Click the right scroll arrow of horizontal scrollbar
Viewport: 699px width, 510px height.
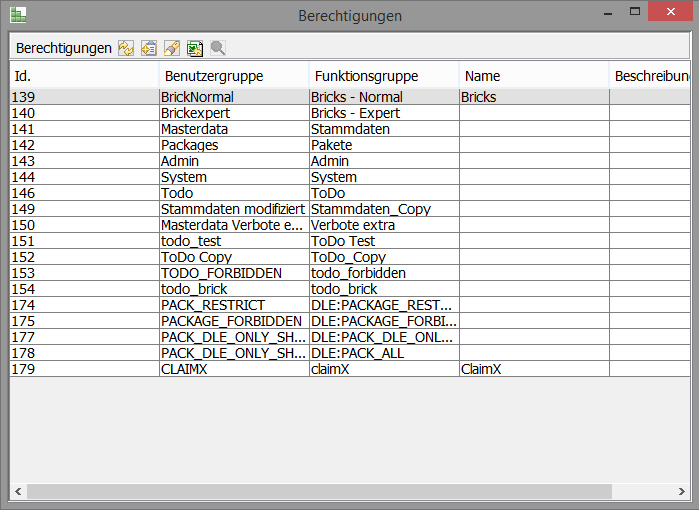[x=682, y=491]
